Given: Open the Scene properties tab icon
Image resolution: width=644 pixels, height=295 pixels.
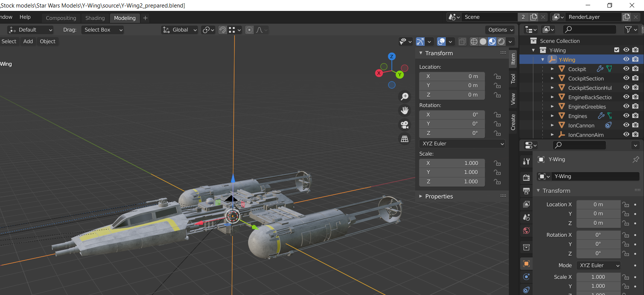Looking at the screenshot, I should (527, 217).
